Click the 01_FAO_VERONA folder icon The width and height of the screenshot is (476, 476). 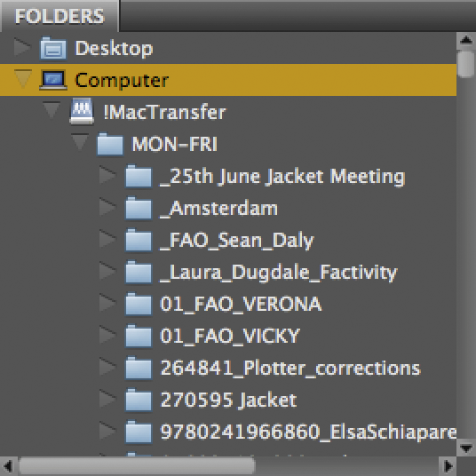tap(139, 304)
